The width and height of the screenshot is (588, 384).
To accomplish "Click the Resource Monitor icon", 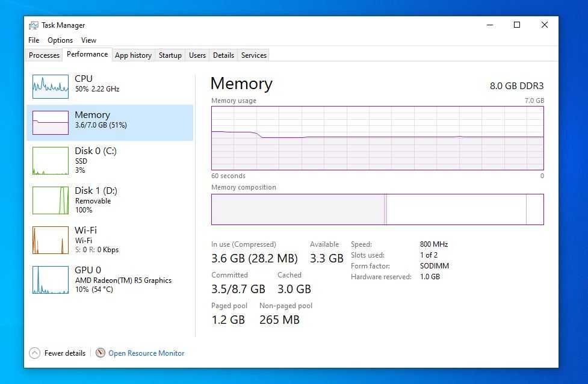I will point(101,353).
